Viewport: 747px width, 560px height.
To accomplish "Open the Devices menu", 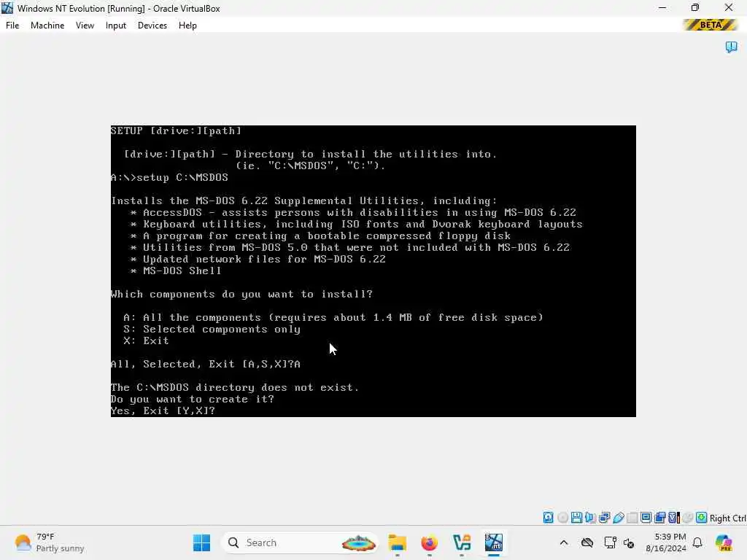I will click(152, 26).
